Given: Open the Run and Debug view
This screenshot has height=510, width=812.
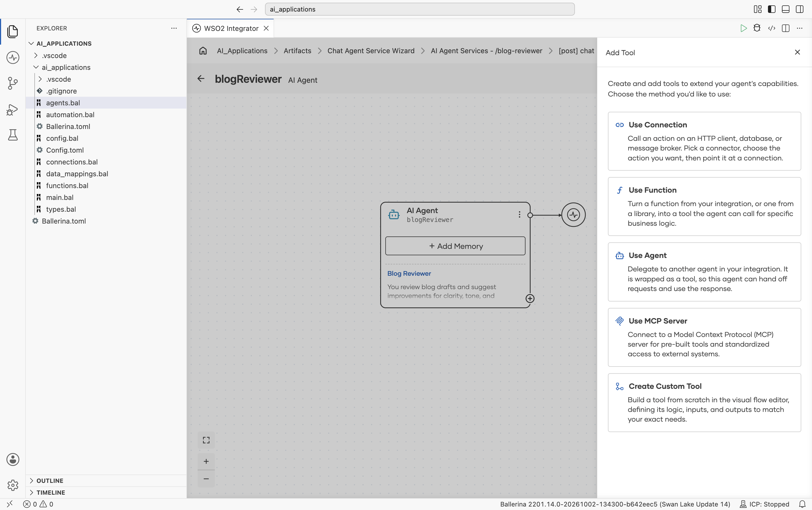Looking at the screenshot, I should coord(12,109).
